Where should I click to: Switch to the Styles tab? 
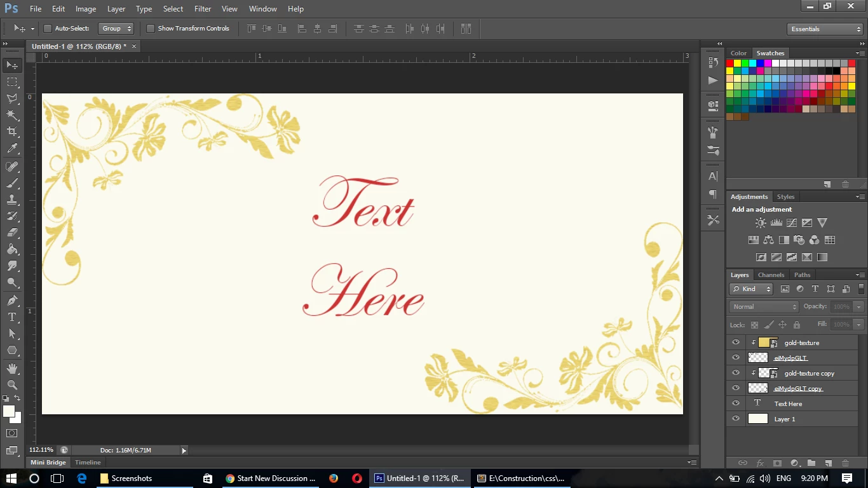(x=785, y=197)
